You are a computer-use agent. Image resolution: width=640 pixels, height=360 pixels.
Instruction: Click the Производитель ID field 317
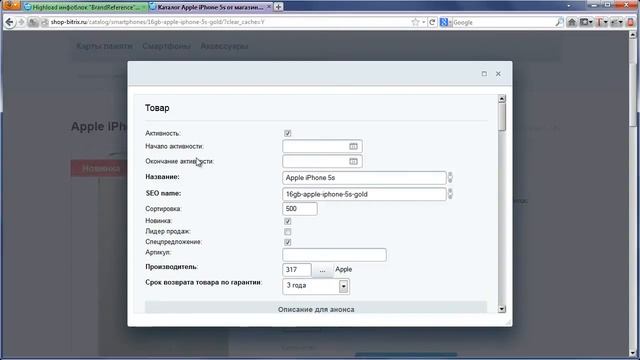pyautogui.click(x=297, y=270)
